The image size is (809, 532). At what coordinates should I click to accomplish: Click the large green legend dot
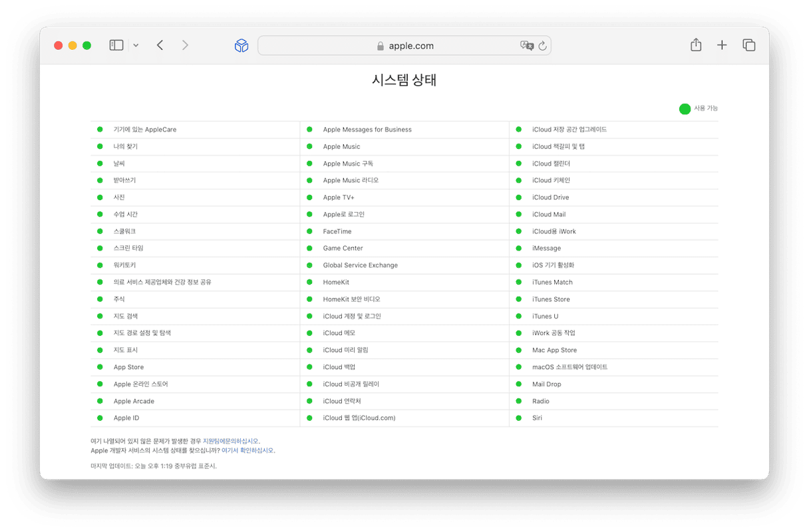[685, 108]
